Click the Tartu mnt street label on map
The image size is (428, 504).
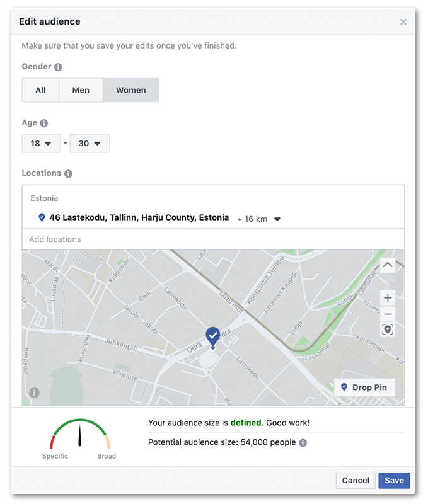pos(231,302)
